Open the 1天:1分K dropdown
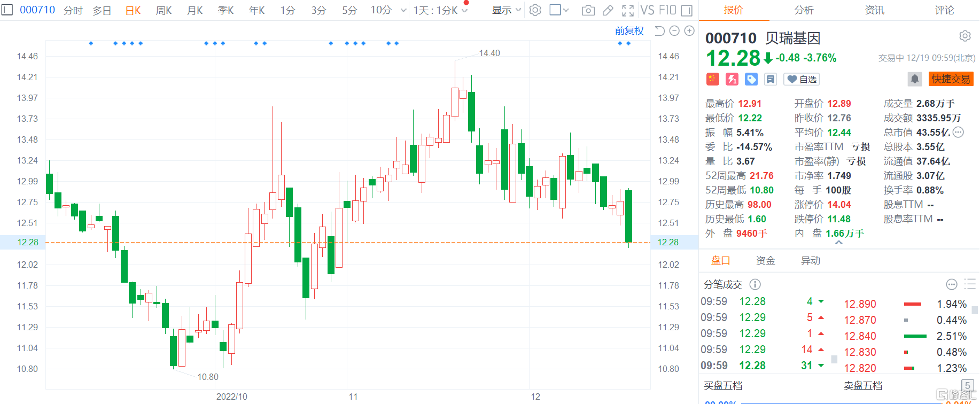The image size is (980, 404). click(440, 10)
